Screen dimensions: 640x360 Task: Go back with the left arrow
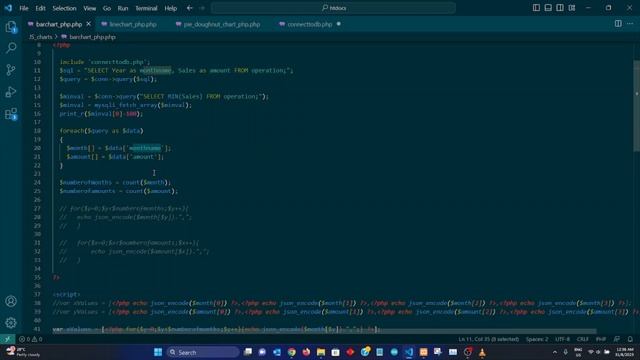pyautogui.click(x=190, y=8)
